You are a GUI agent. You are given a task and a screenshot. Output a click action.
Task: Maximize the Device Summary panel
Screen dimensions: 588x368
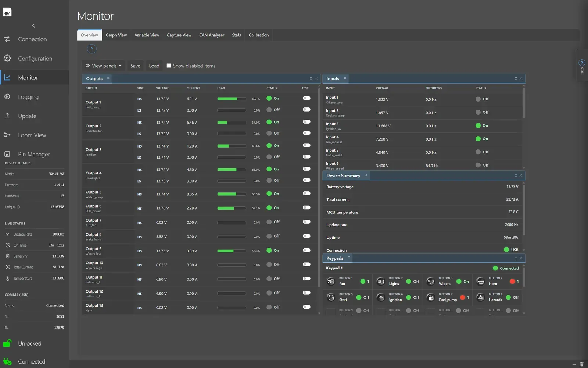tap(516, 176)
